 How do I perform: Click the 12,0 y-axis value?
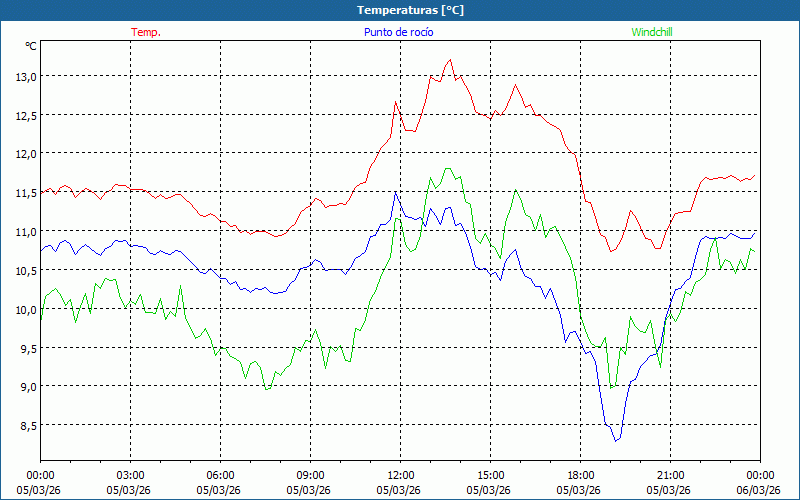25,154
